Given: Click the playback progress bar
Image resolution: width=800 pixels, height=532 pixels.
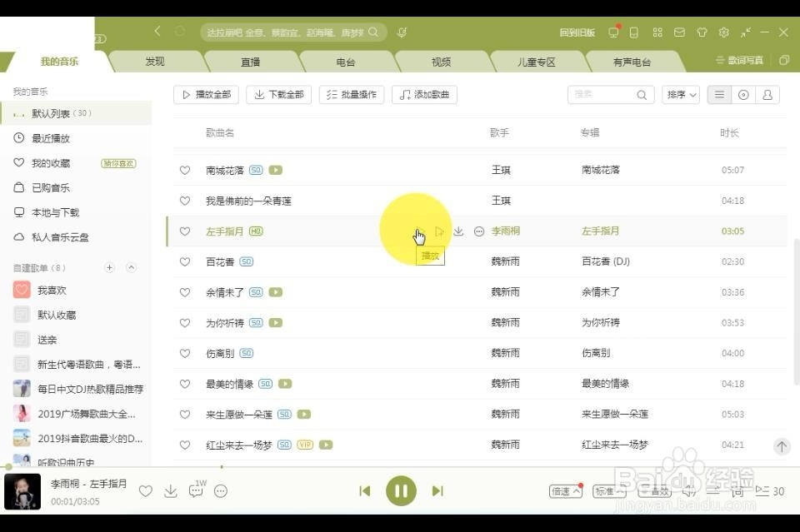Looking at the screenshot, I should [400, 466].
